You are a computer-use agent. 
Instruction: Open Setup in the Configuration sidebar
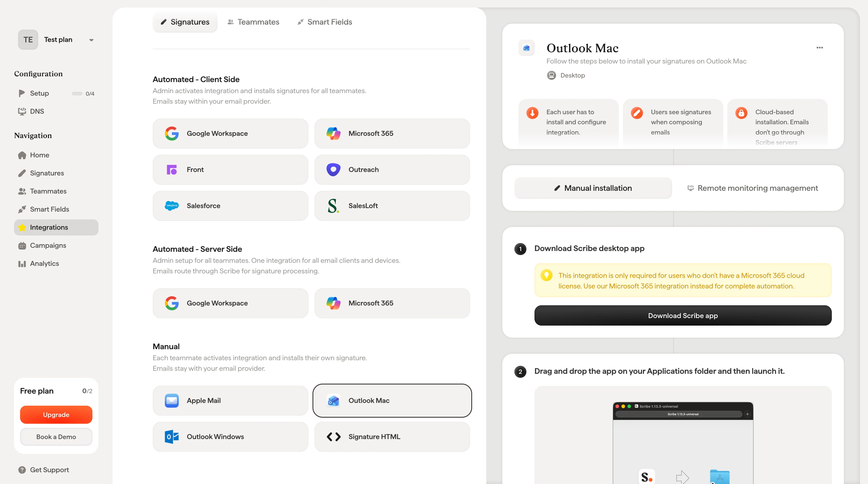56,93
